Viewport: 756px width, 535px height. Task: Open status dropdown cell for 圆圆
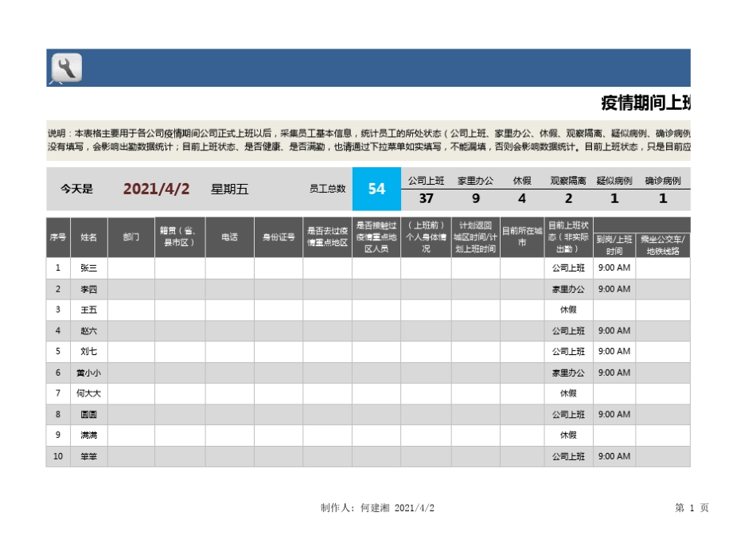pos(568,415)
